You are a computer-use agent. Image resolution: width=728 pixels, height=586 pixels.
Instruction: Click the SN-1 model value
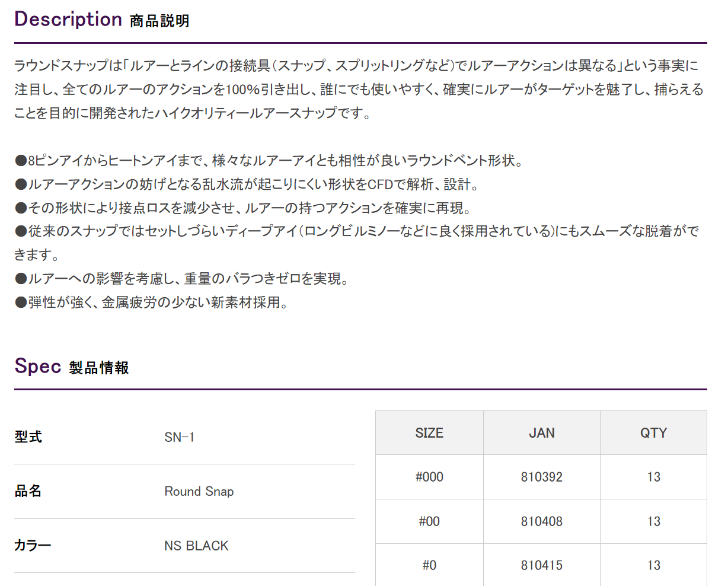(x=179, y=438)
